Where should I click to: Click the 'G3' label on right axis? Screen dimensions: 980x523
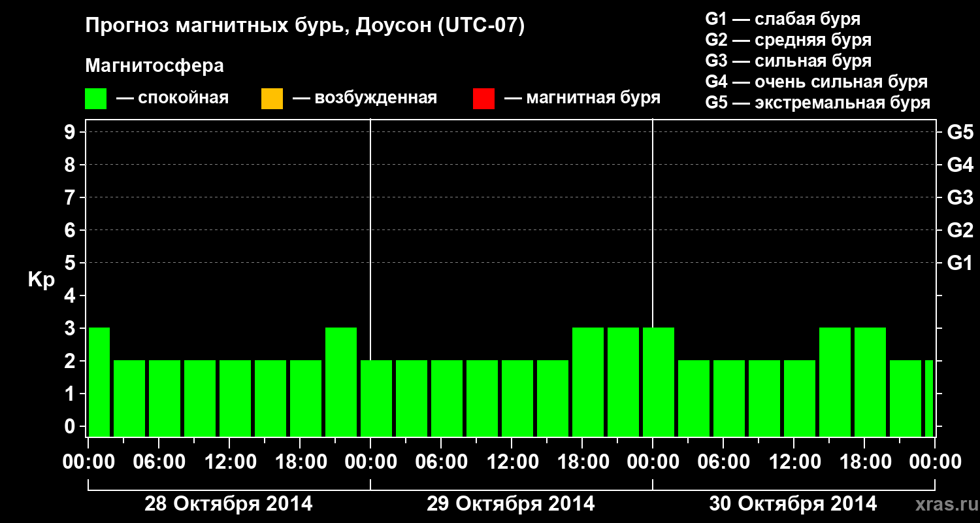pyautogui.click(x=960, y=197)
